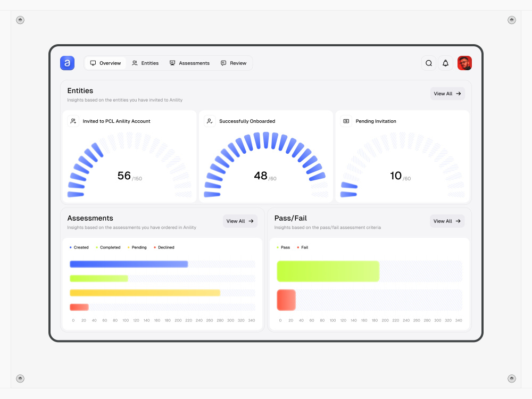
Task: Click the Created legend item
Action: (x=79, y=247)
